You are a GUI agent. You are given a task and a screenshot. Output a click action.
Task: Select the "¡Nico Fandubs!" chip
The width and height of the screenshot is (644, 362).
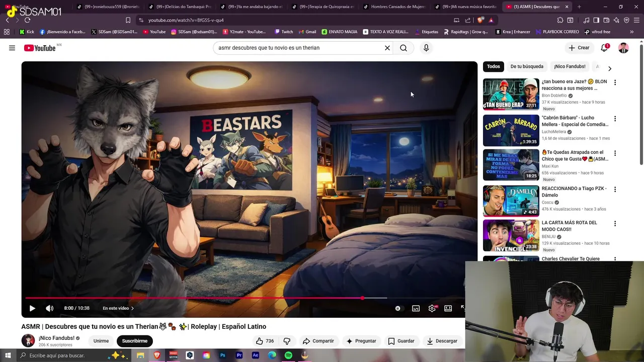(570, 66)
